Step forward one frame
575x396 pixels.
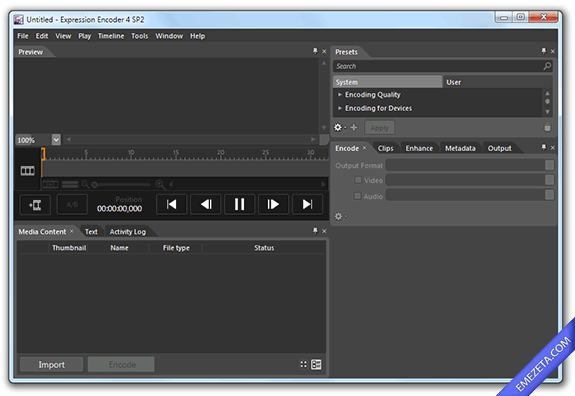(273, 204)
